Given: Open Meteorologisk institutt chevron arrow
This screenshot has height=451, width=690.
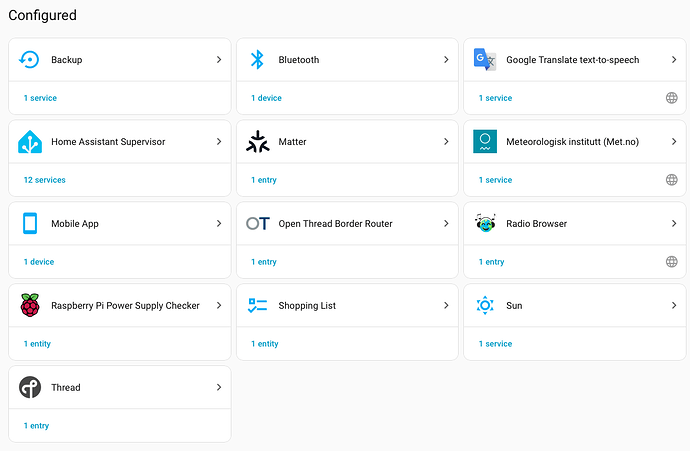Looking at the screenshot, I should point(674,141).
